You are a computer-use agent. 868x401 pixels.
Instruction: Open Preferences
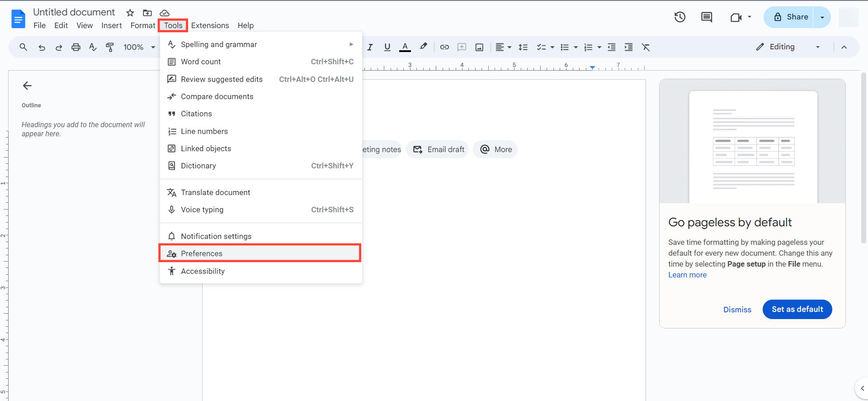[x=261, y=253]
